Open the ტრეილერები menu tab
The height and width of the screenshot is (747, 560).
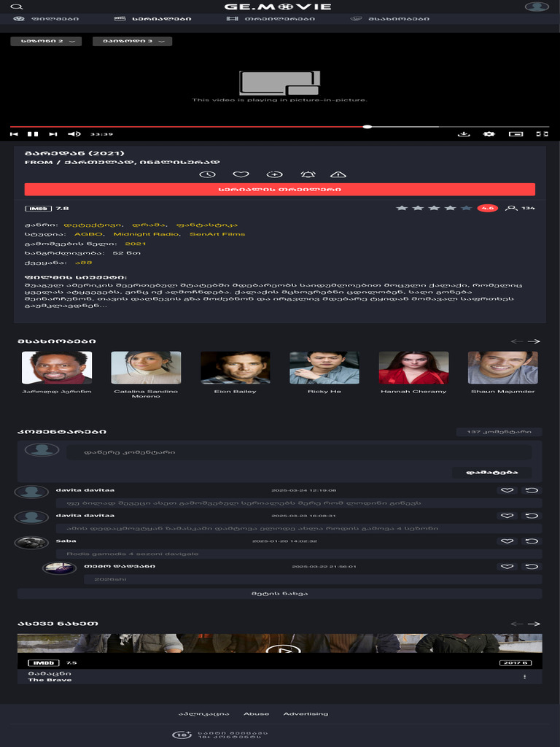click(271, 18)
